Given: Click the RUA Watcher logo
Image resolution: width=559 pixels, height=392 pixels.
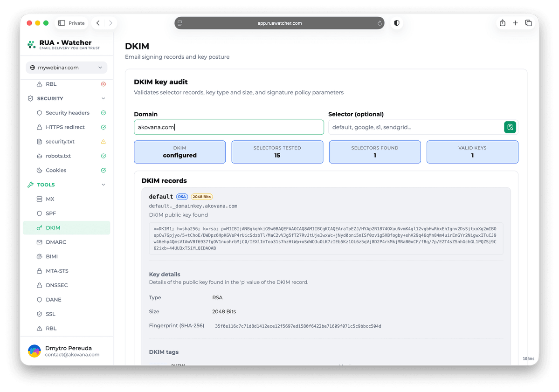Looking at the screenshot, I should tap(64, 44).
